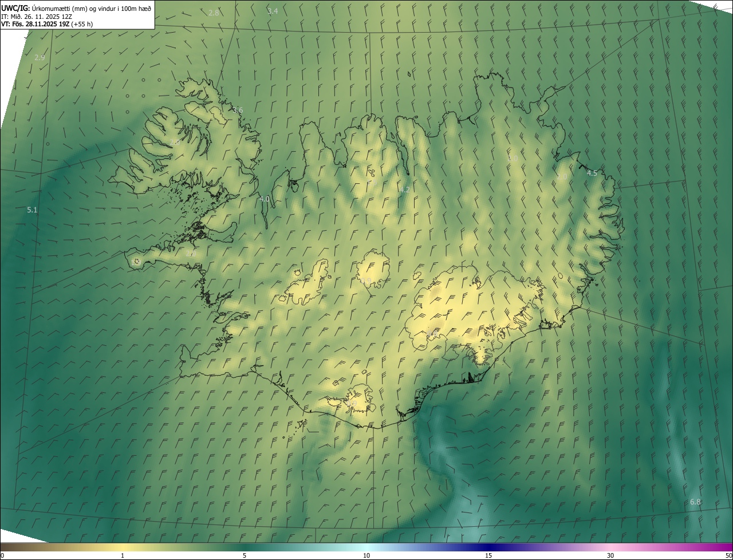Click the 4.2 value label
Screen dimensions: 733x560
(x=405, y=190)
